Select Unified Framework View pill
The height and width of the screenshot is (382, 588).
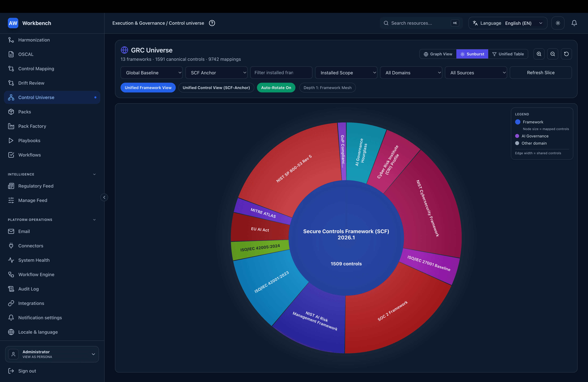(148, 88)
